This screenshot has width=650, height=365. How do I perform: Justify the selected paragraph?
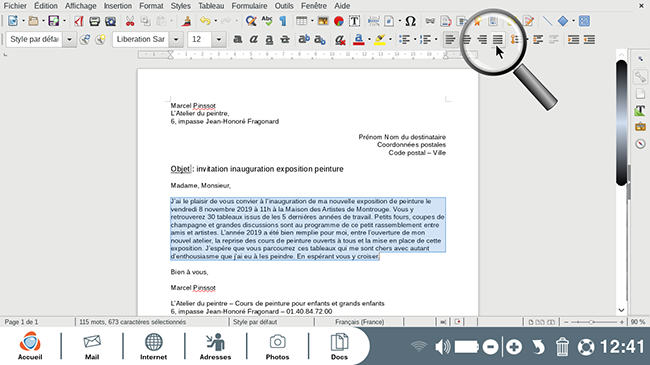497,39
